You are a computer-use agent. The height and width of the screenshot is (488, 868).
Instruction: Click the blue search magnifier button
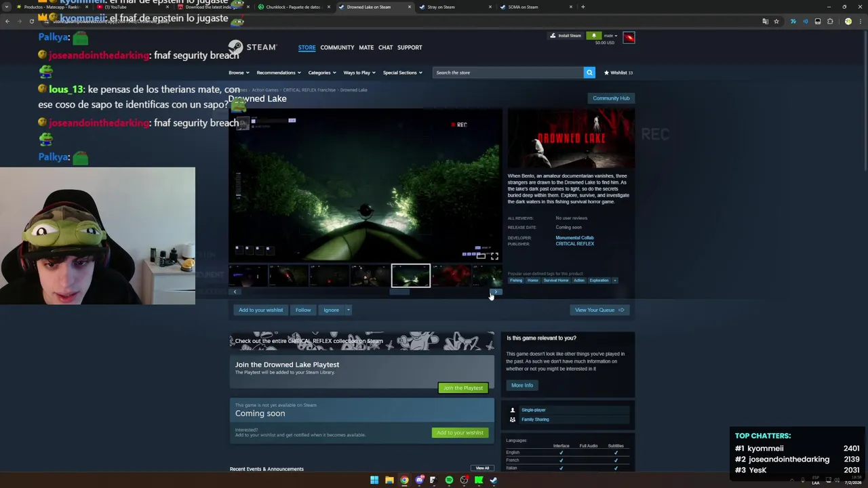pos(589,73)
